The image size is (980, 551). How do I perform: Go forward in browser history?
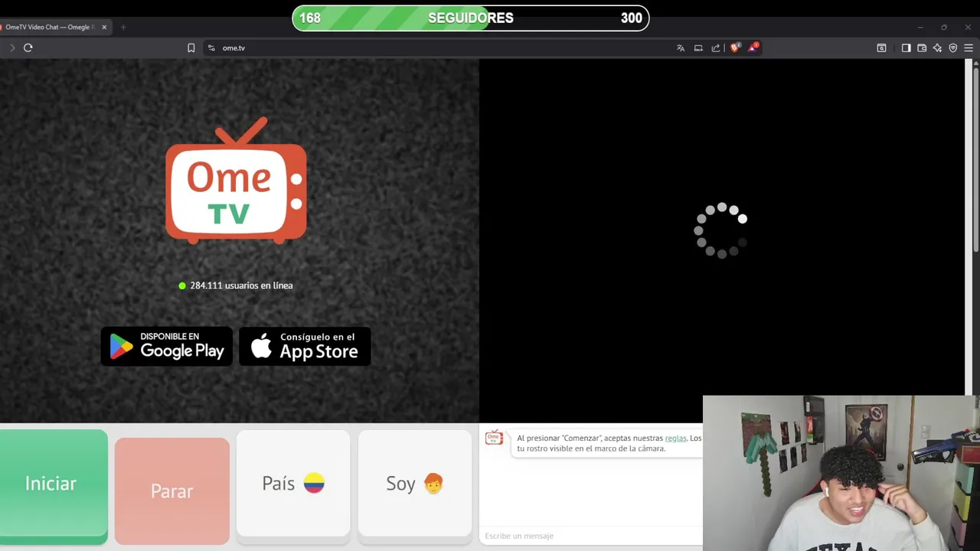11,47
